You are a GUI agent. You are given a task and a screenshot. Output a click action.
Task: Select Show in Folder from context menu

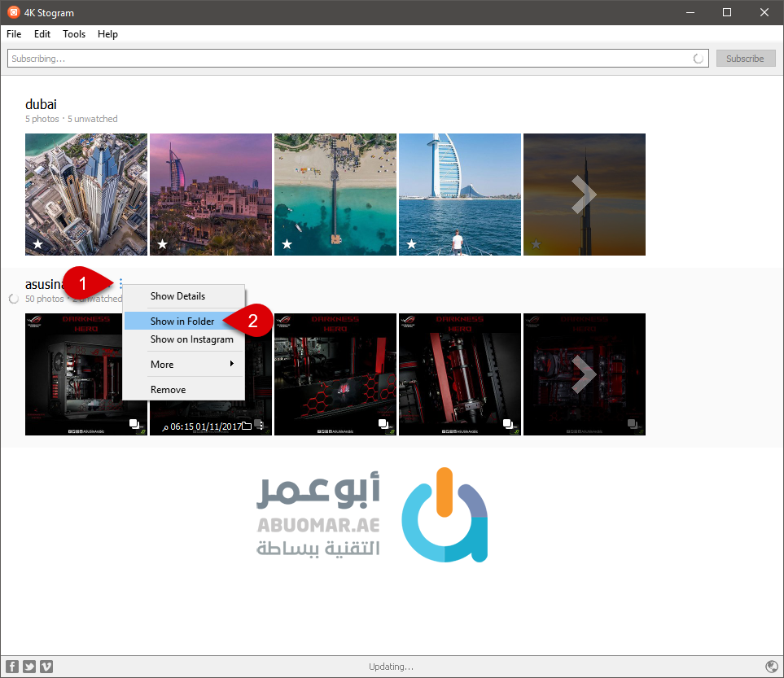182,322
